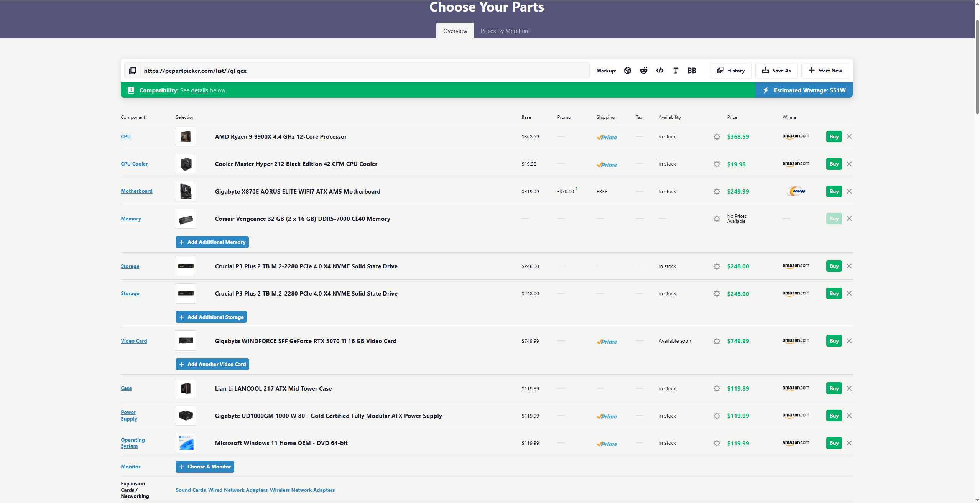Select the Overview tab
This screenshot has height=503, width=980.
pyautogui.click(x=455, y=31)
